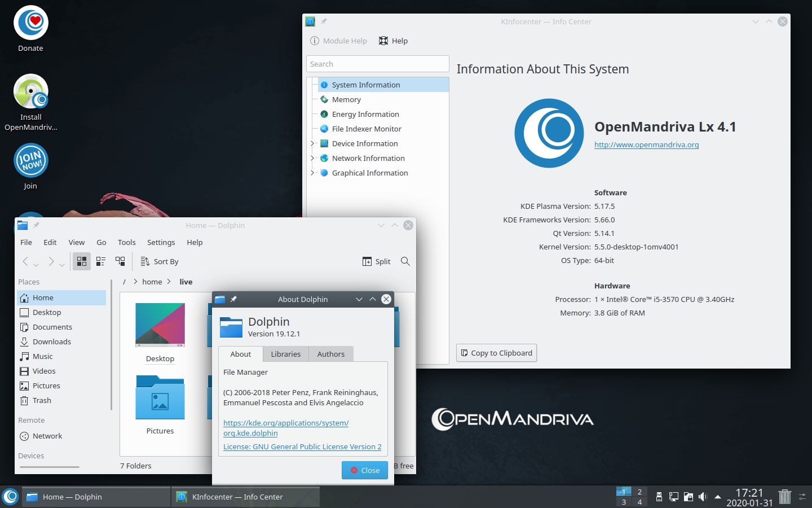This screenshot has width=812, height=508.
Task: Switch to virtual desktop 2 in pager
Action: (639, 492)
